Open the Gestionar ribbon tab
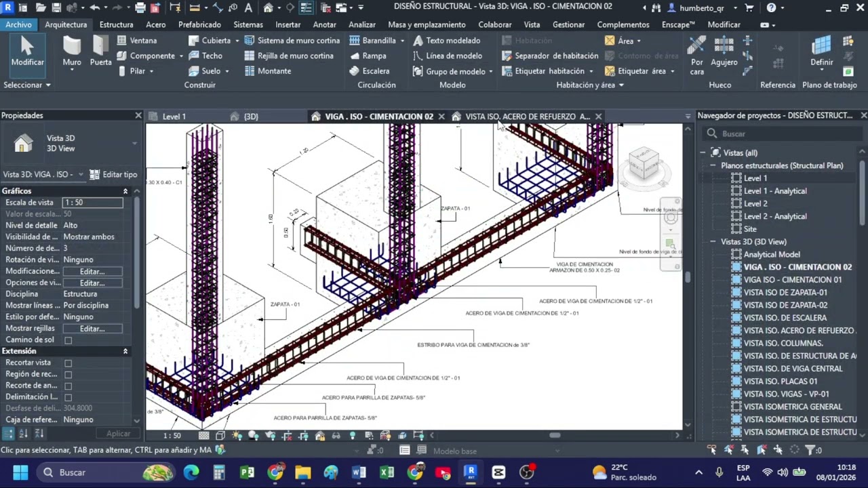This screenshot has width=868, height=488. pyautogui.click(x=568, y=24)
